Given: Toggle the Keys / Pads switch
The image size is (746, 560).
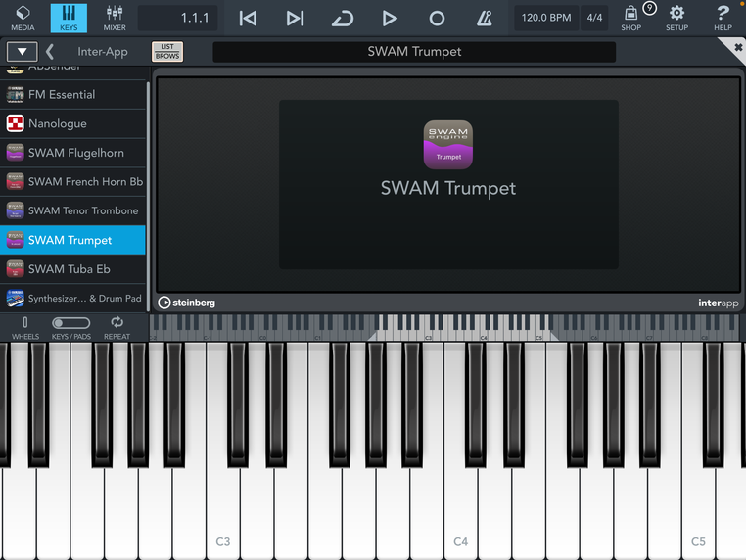Looking at the screenshot, I should [71, 323].
